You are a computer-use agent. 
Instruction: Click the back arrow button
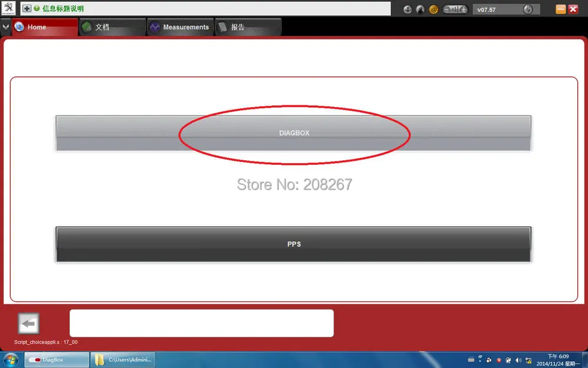(28, 323)
